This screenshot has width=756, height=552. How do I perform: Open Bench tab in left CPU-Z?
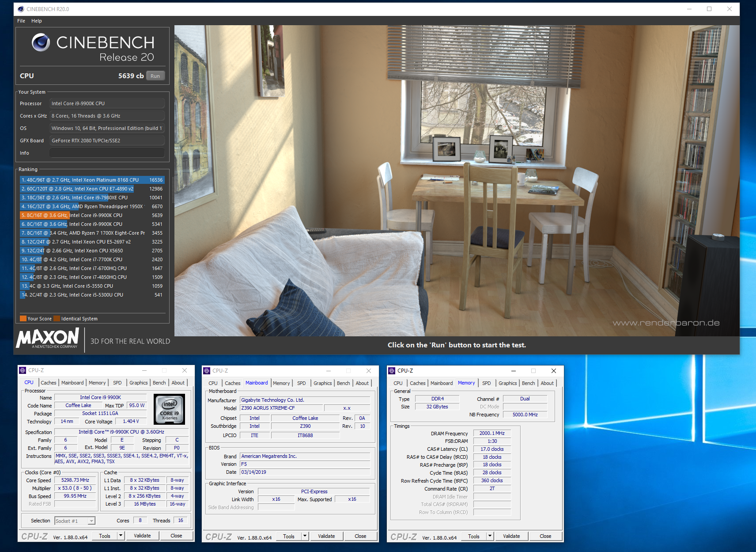tap(159, 383)
